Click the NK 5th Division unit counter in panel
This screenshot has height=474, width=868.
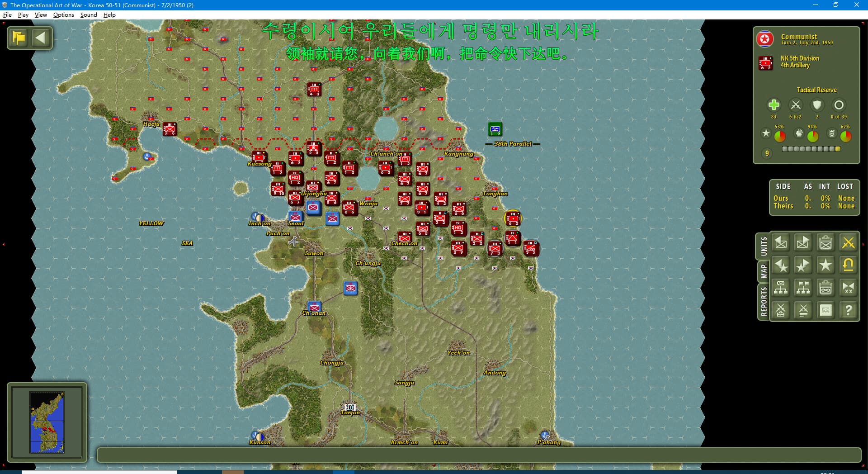(765, 63)
